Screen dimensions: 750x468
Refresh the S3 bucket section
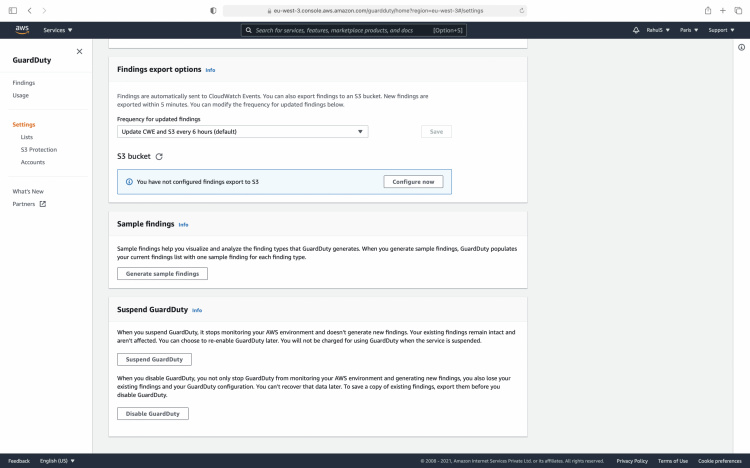159,156
